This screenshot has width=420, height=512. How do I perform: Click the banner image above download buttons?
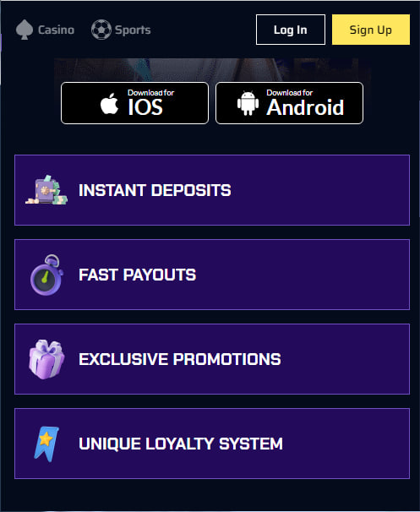pos(212,69)
